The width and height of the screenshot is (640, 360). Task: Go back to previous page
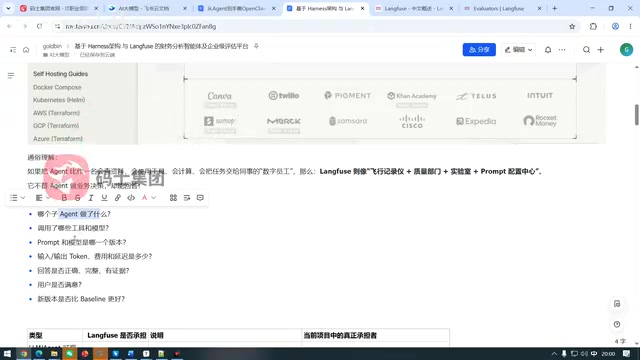tap(9, 27)
